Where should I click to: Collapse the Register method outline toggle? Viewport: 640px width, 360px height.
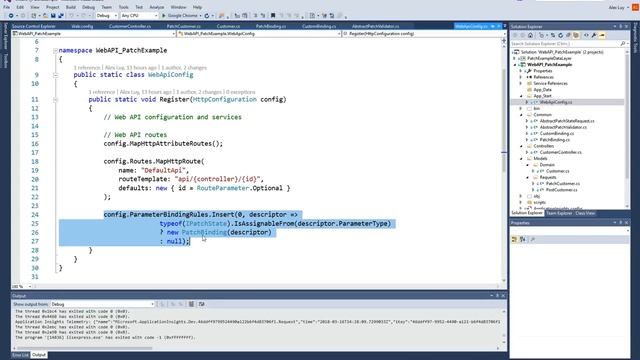click(55, 100)
